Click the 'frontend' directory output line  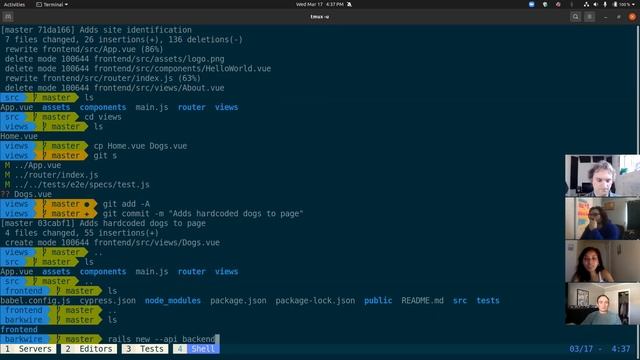[19, 329]
